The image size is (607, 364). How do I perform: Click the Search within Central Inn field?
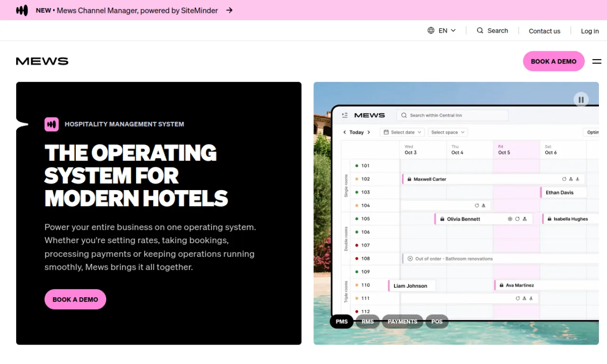click(452, 115)
